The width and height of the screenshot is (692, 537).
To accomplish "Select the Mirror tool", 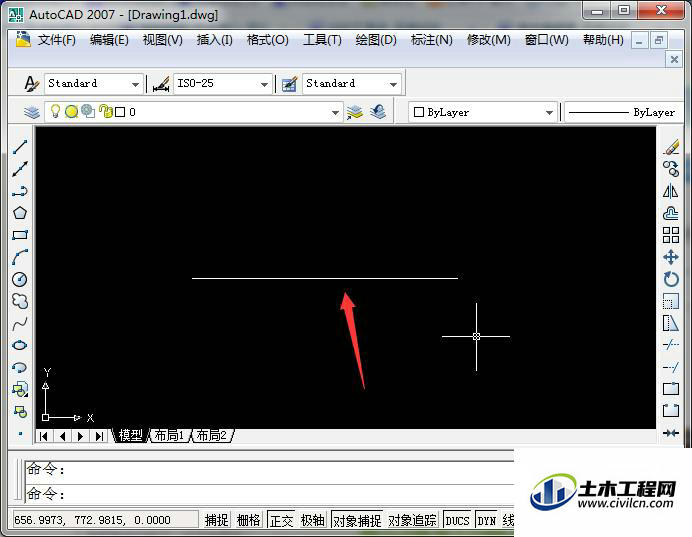I will (671, 191).
